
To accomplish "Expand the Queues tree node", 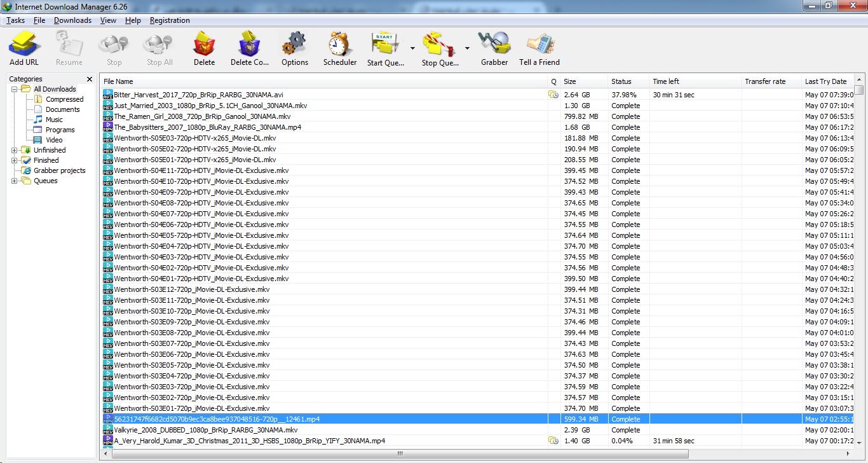I will tap(14, 181).
